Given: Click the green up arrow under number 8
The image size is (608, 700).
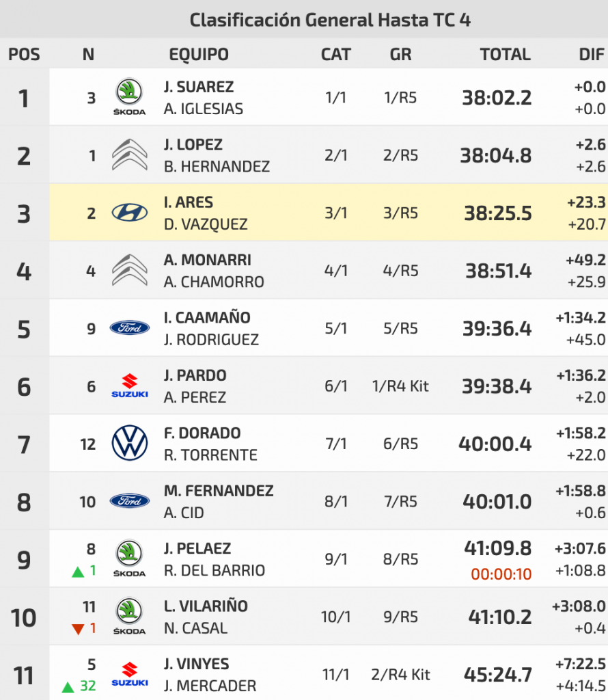Looking at the screenshot, I should point(78,571).
